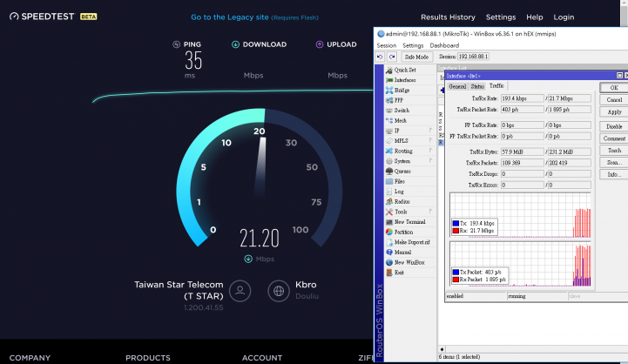
Task: Open the Partition menu item
Action: [x=399, y=232]
